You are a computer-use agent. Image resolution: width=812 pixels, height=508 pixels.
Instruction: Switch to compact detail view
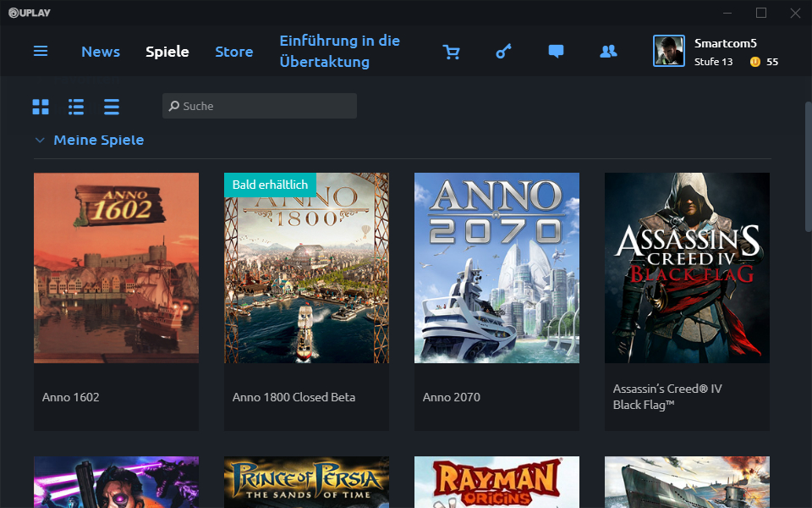click(111, 107)
